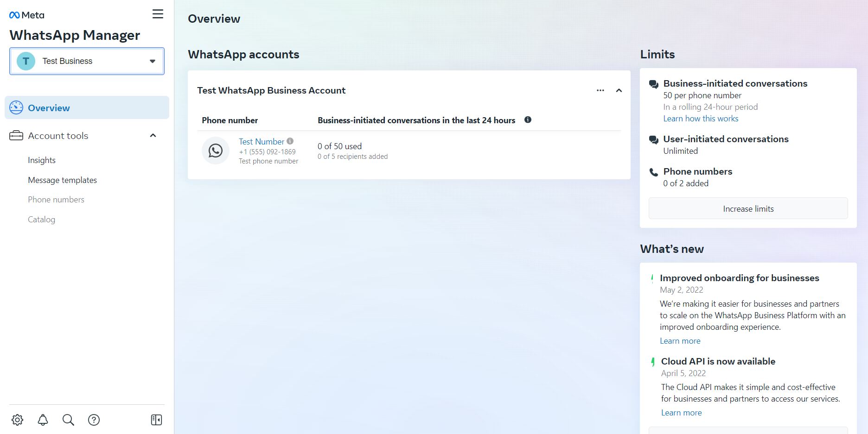Click the Account tools briefcase icon

(16, 136)
